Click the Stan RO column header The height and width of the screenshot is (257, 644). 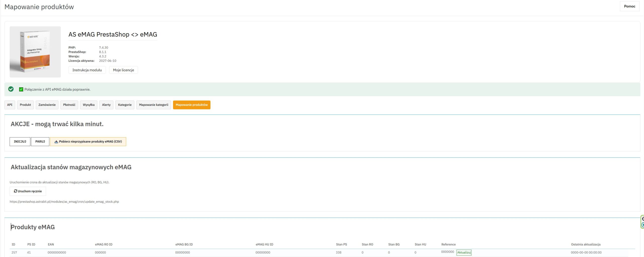[367, 244]
